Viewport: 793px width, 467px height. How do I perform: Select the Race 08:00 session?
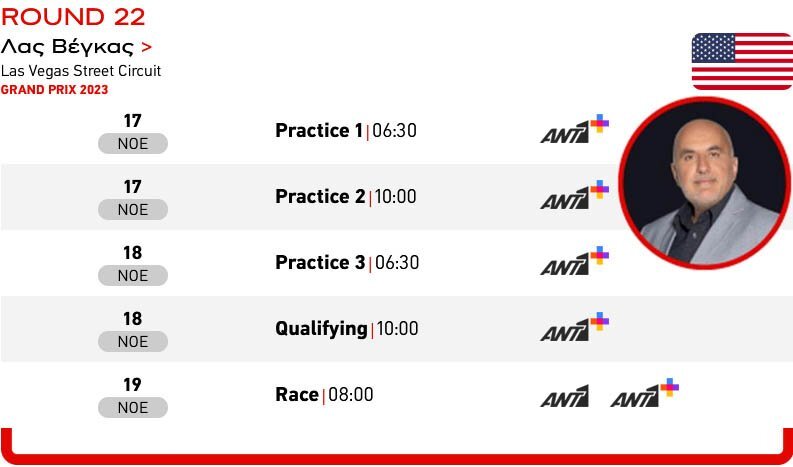(x=324, y=395)
